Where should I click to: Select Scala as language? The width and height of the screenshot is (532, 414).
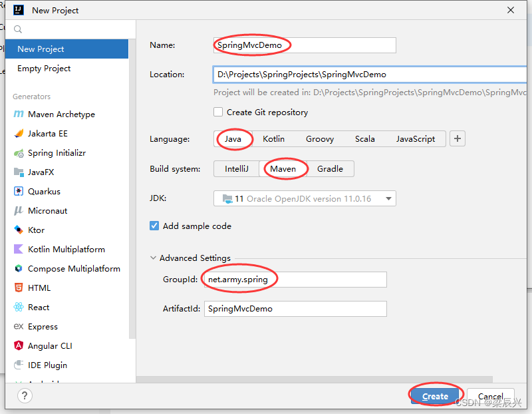pos(364,139)
